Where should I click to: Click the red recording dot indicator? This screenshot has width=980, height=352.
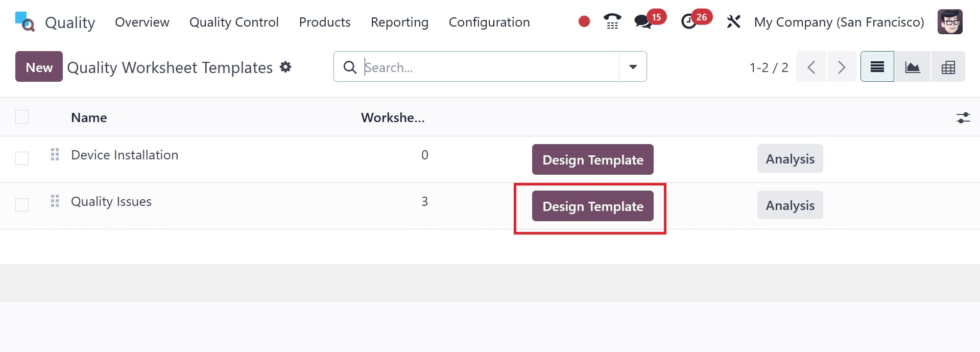coord(584,21)
